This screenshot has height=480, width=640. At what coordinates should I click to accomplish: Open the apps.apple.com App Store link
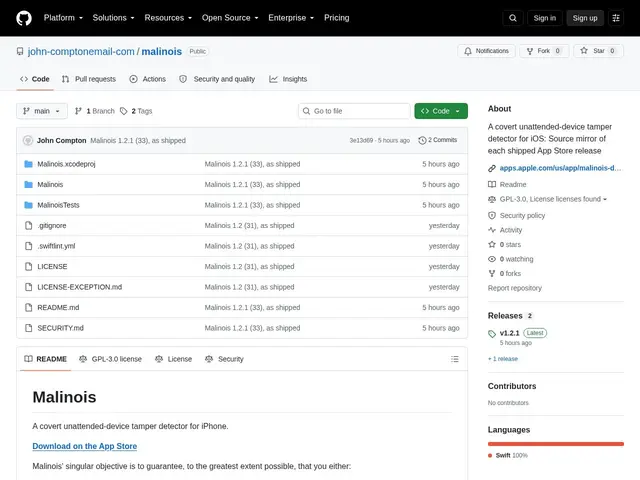click(x=560, y=168)
